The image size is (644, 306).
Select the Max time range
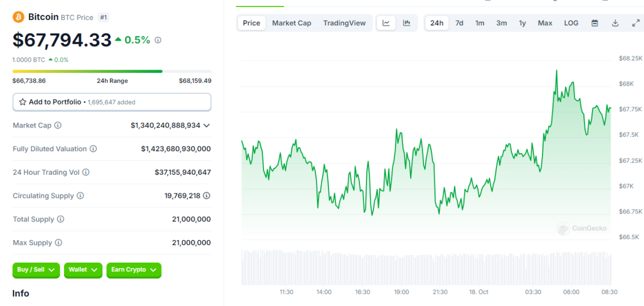(x=545, y=23)
